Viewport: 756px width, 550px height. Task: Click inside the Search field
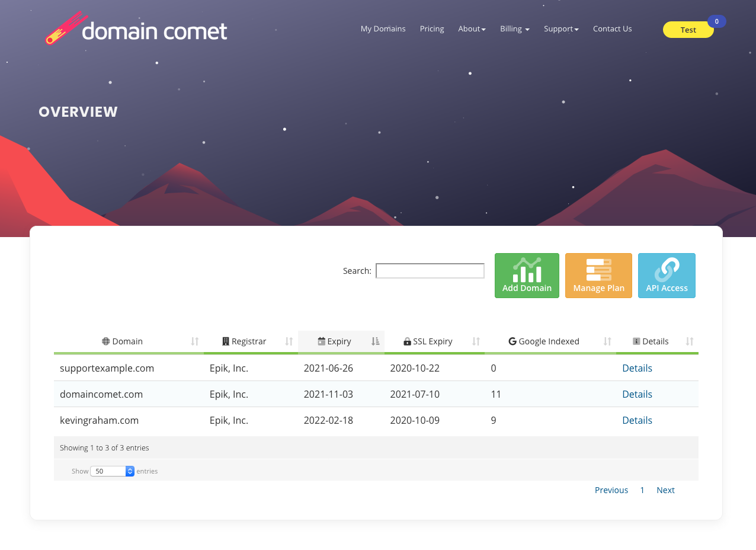click(x=430, y=270)
